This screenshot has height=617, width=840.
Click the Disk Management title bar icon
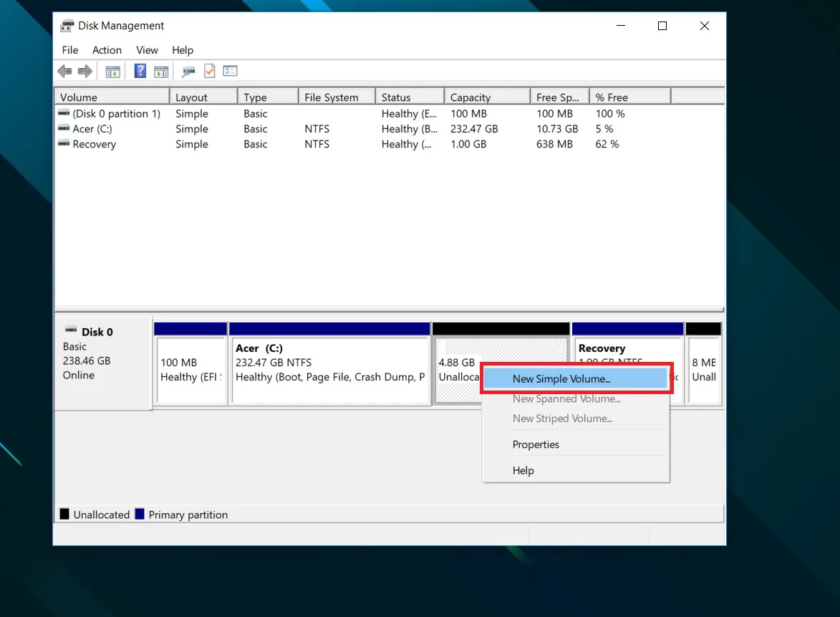(67, 26)
